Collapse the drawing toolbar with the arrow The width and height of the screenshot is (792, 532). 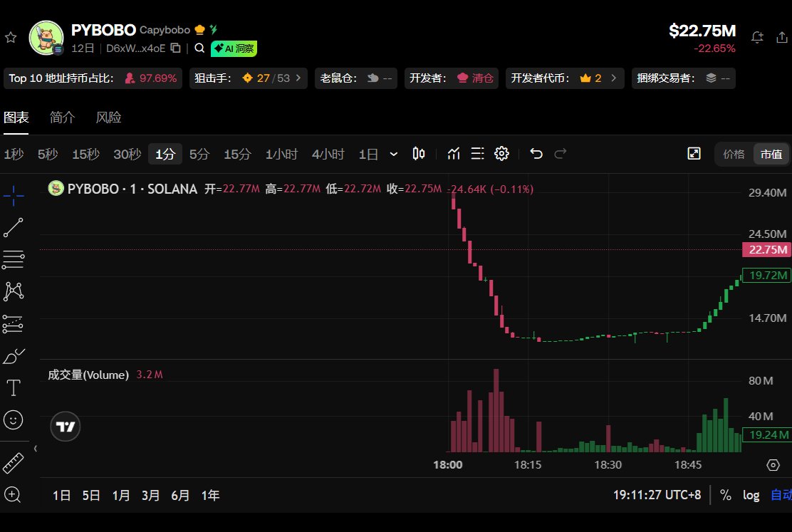coord(36,449)
